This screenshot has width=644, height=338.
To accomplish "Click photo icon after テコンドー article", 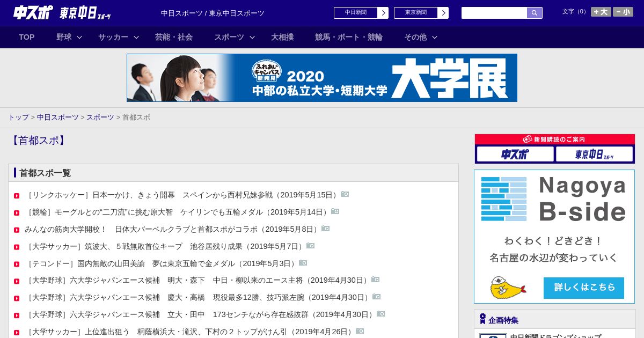I will click(303, 263).
